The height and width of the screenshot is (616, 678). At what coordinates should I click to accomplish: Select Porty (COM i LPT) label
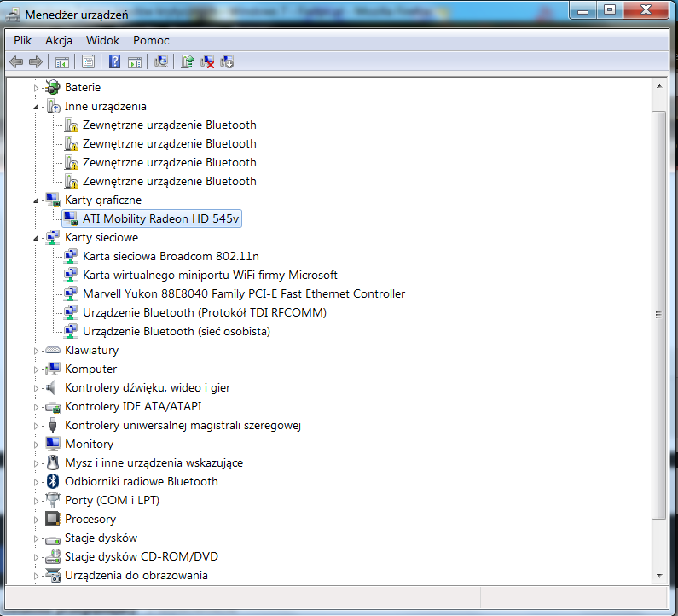[x=112, y=500]
